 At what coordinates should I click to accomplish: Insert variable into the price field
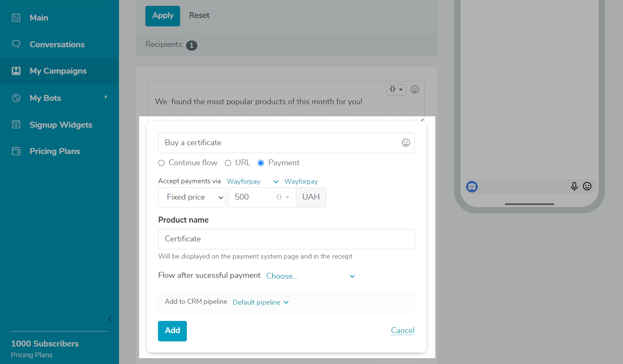click(282, 197)
